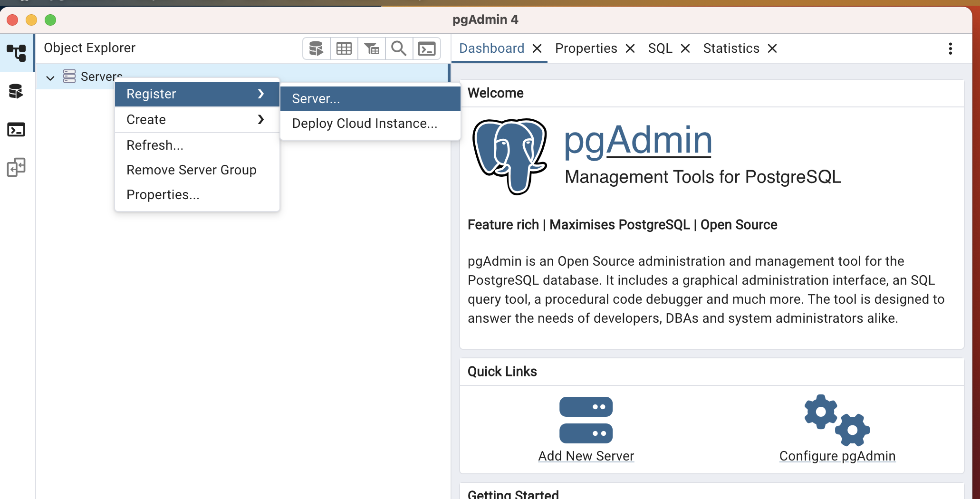980x499 pixels.
Task: Select Deploy Cloud Instance... submenu entry
Action: tap(370, 124)
